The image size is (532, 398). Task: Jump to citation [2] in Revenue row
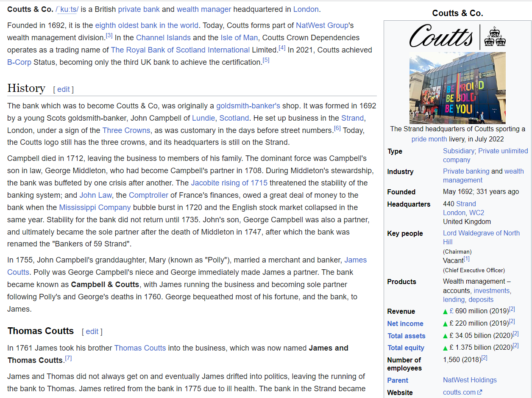(x=512, y=309)
